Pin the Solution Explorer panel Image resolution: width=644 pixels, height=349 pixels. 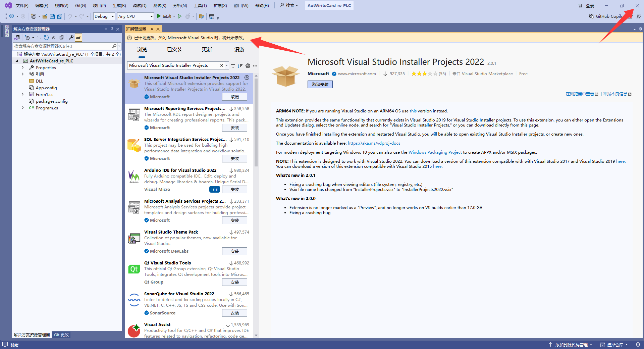point(112,29)
